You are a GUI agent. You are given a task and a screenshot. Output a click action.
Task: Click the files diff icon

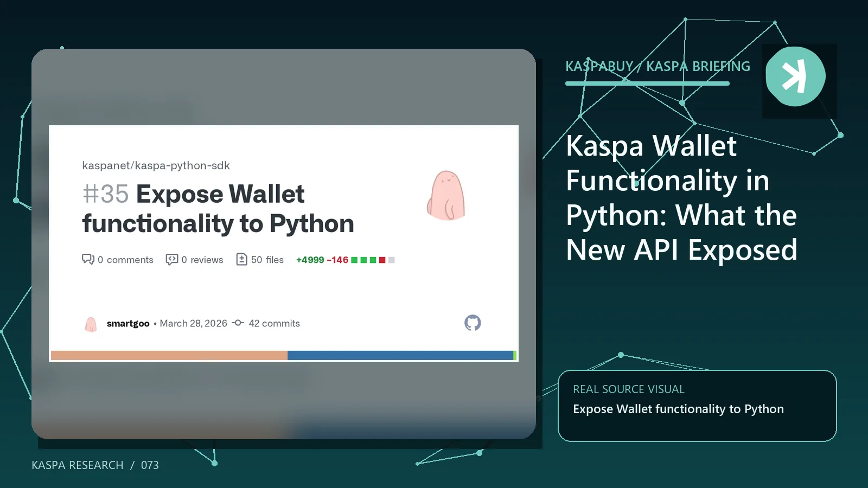click(242, 259)
